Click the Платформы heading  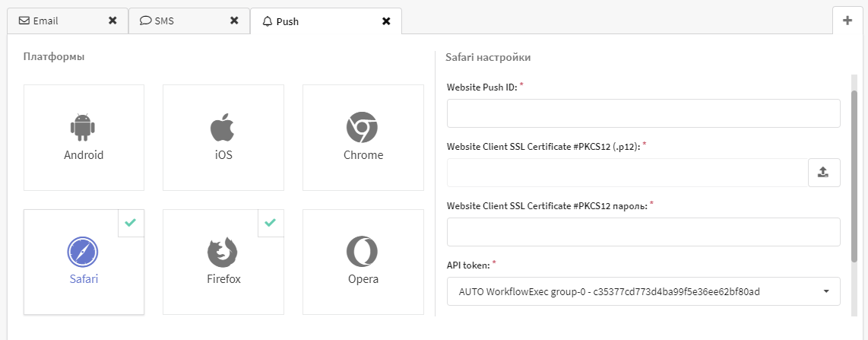click(x=54, y=56)
